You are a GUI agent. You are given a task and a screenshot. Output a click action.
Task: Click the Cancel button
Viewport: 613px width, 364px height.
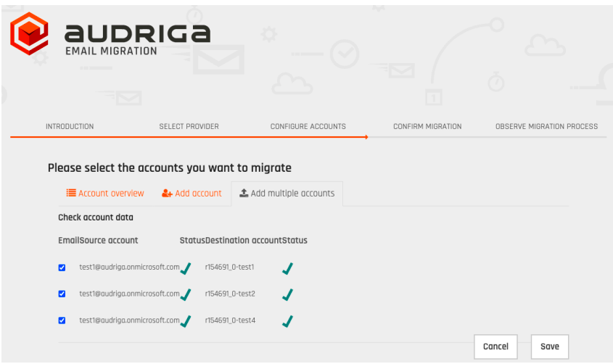[x=495, y=347]
